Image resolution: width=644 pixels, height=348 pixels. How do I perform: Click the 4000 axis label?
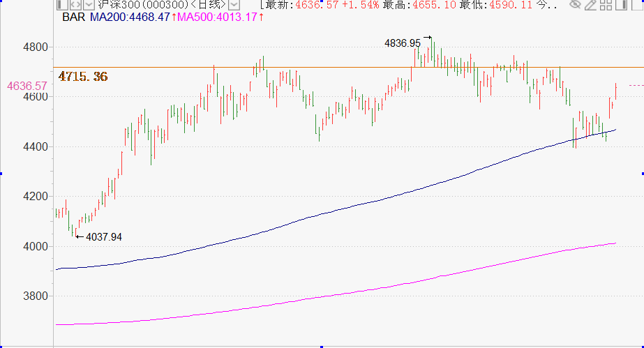(x=36, y=246)
